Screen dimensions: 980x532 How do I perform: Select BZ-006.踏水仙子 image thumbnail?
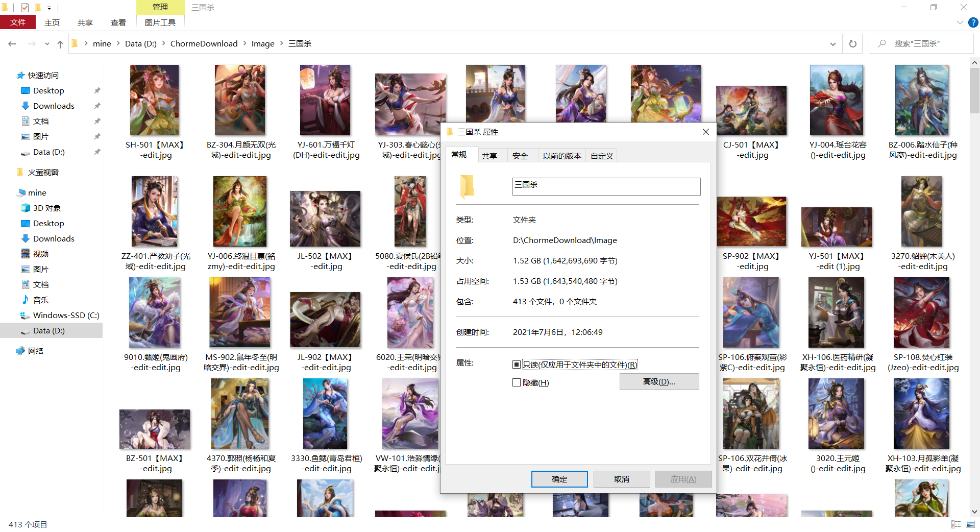(x=922, y=100)
